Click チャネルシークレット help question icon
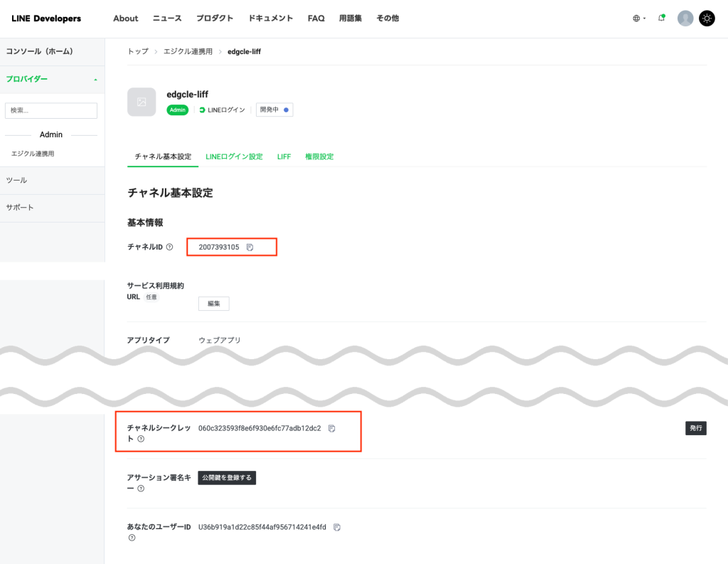 tap(141, 439)
